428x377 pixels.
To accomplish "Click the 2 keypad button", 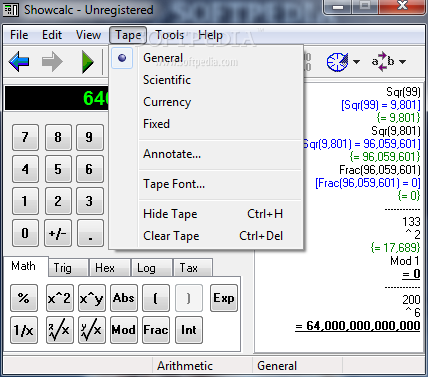I will pos(58,201).
